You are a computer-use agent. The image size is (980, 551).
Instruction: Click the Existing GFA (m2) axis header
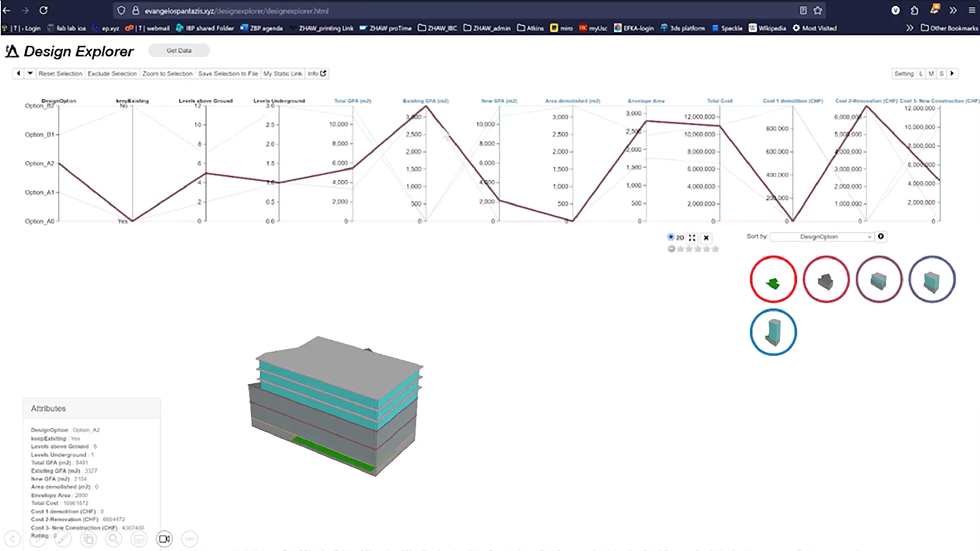coord(426,101)
